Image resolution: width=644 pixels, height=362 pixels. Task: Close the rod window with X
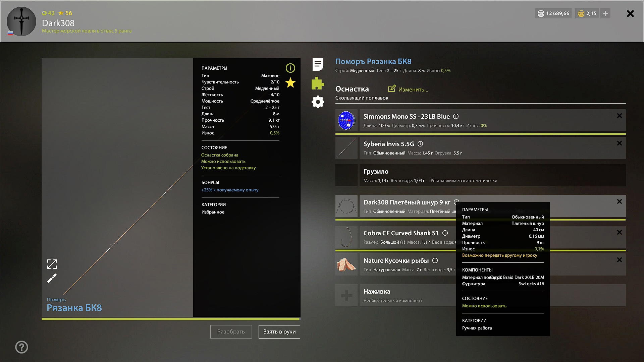point(630,13)
